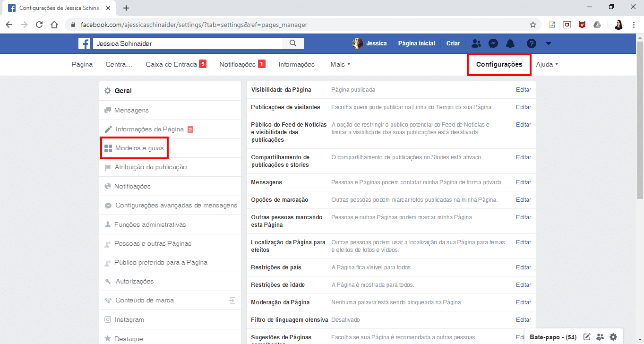644x344 pixels.
Task: Edit Filtro de linguagem ofensiva setting
Action: 523,319
